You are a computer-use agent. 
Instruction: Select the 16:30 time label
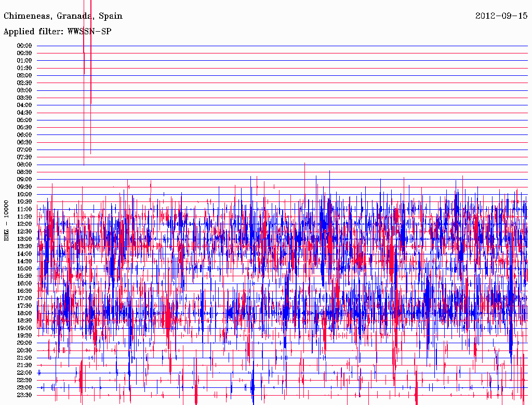click(x=24, y=291)
